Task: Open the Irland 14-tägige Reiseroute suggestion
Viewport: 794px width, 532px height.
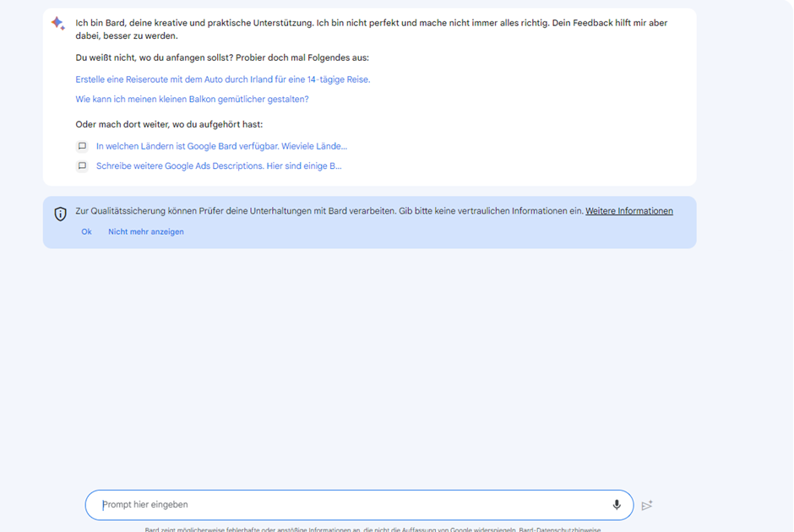Action: 223,79
